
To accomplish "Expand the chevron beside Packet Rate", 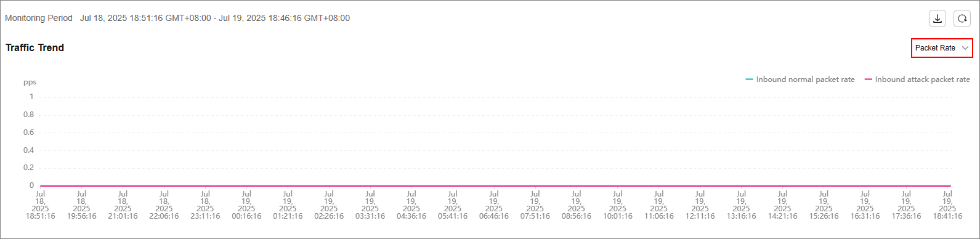I will pyautogui.click(x=965, y=48).
